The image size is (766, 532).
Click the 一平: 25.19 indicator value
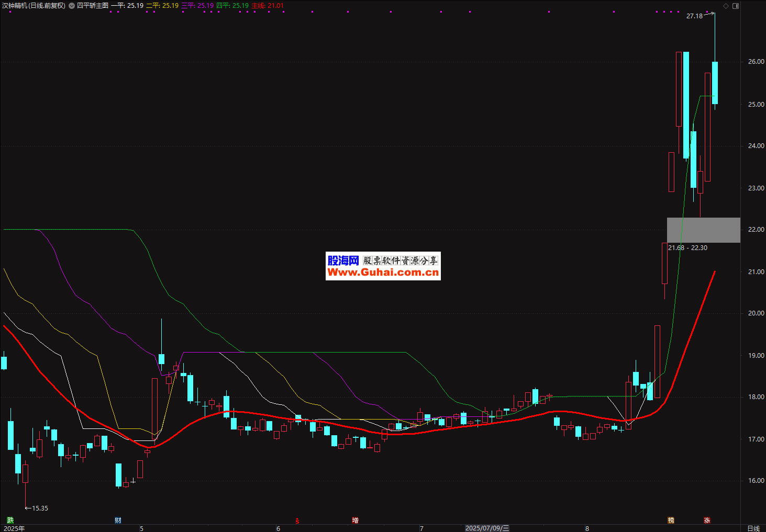127,6
